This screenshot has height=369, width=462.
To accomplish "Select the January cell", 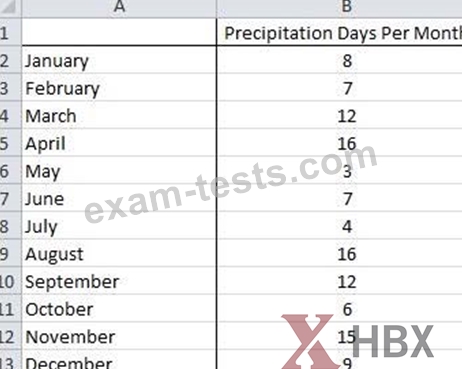I will 119,60.
